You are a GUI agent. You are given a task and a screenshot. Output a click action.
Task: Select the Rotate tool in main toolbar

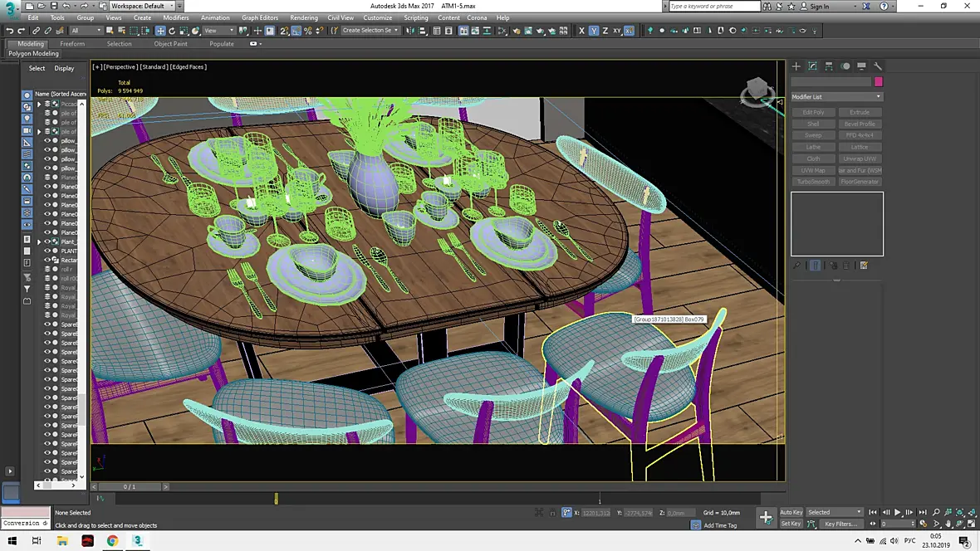click(x=172, y=31)
